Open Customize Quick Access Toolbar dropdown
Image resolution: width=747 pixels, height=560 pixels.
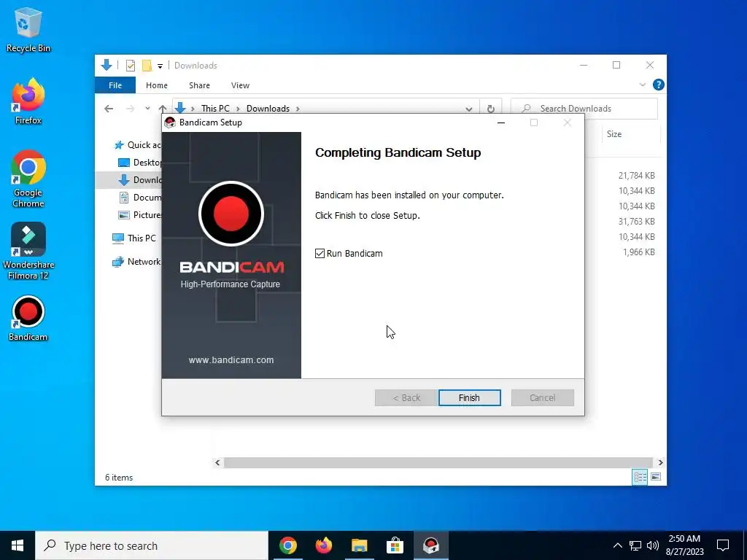(x=160, y=66)
